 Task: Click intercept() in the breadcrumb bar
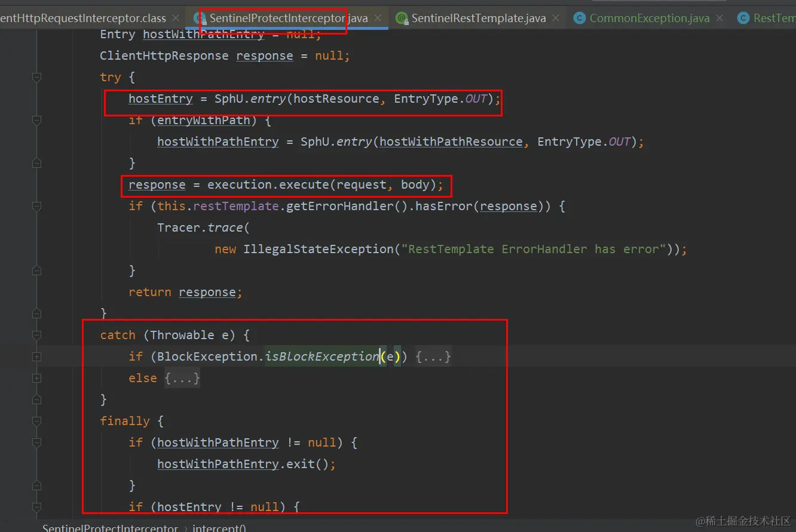pyautogui.click(x=219, y=528)
